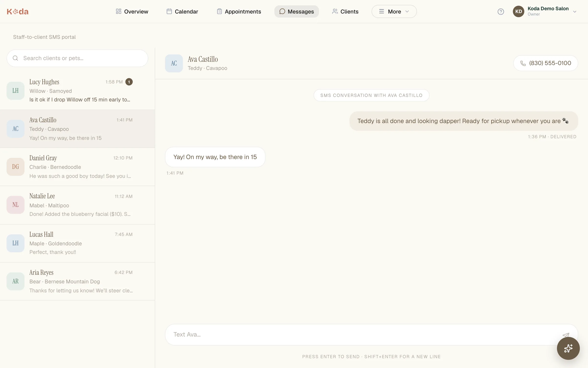Viewport: 588px width, 368px height.
Task: Click the unread badge on Lucy Hughes
Action: pyautogui.click(x=129, y=82)
